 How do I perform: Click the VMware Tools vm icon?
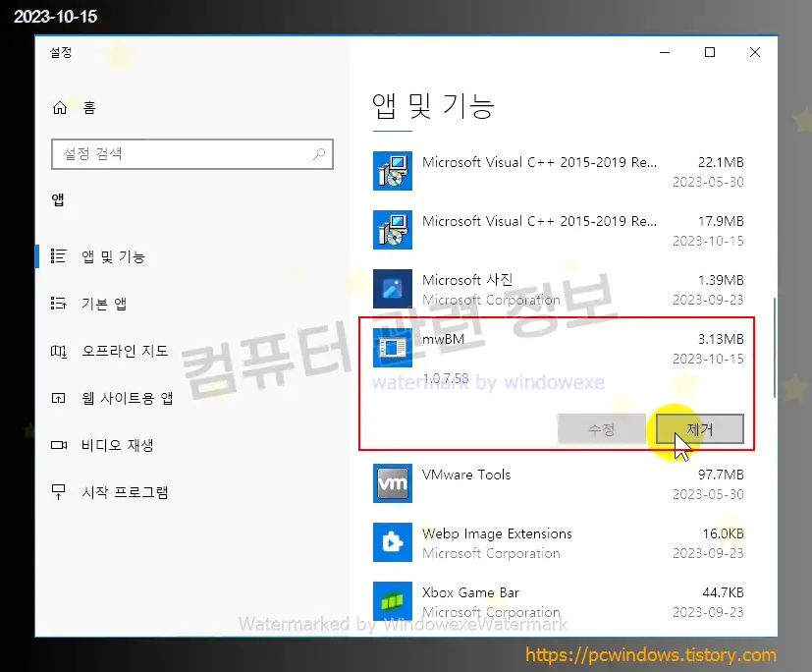click(393, 483)
